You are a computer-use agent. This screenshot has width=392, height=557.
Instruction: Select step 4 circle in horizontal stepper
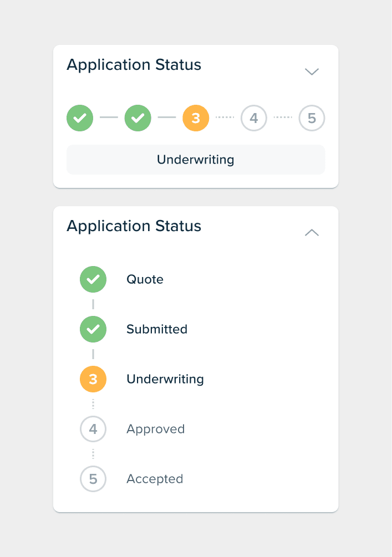254,118
